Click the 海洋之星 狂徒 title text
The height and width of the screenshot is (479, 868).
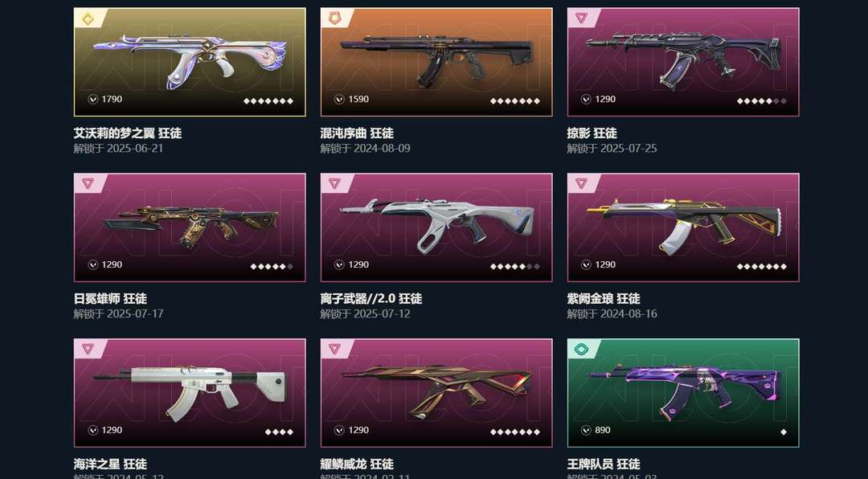click(110, 464)
